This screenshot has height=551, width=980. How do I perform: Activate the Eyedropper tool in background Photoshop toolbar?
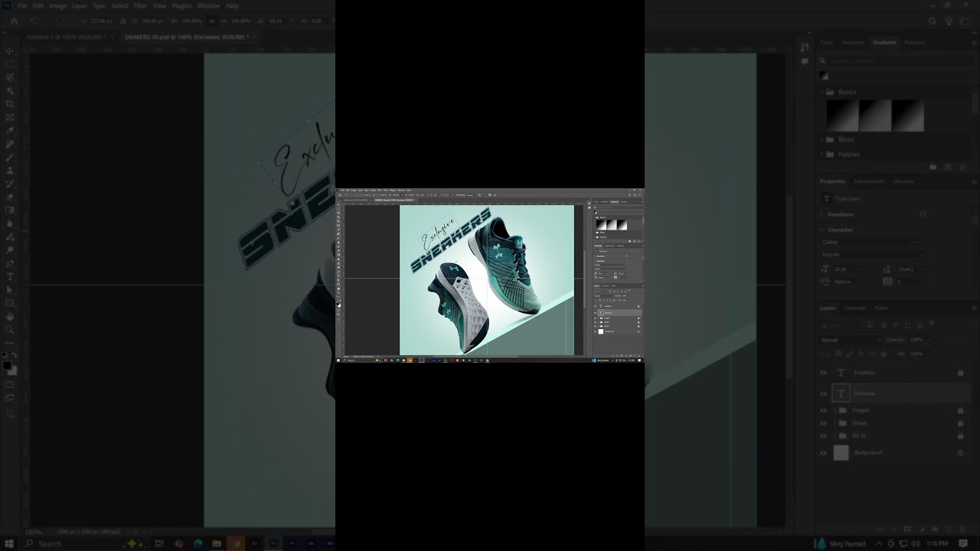click(10, 131)
